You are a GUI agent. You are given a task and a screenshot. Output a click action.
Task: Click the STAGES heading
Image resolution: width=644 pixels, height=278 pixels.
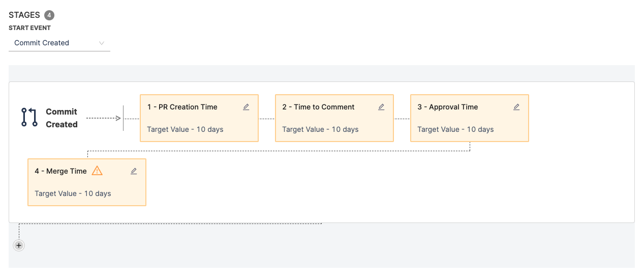pyautogui.click(x=24, y=15)
